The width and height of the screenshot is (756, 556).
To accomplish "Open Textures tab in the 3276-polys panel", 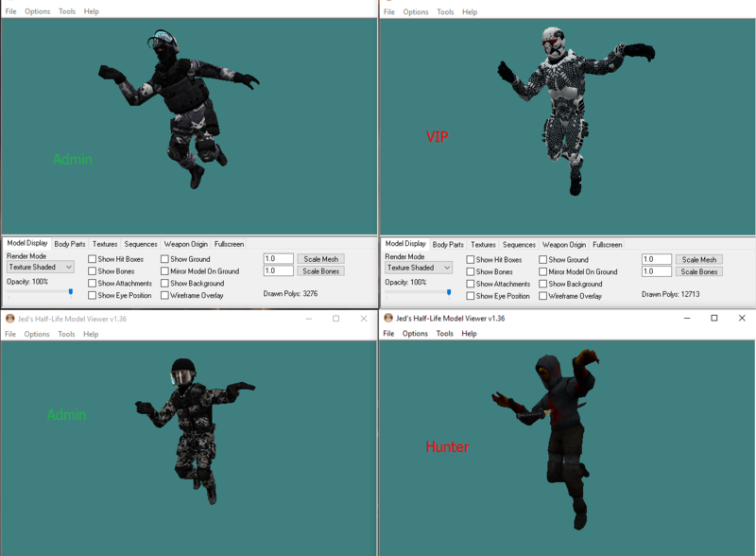I will pyautogui.click(x=105, y=244).
